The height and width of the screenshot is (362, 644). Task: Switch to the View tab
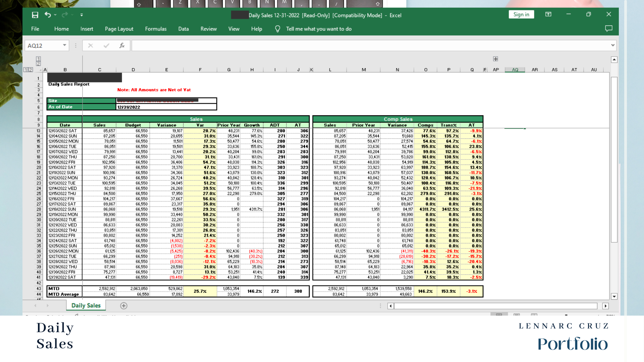tap(234, 29)
